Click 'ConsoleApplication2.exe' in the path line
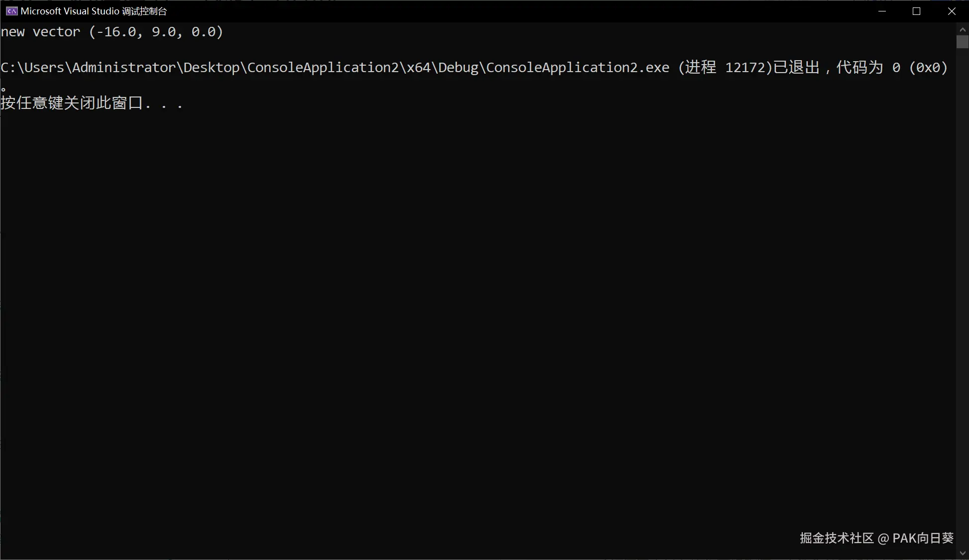This screenshot has height=560, width=969. tap(577, 67)
